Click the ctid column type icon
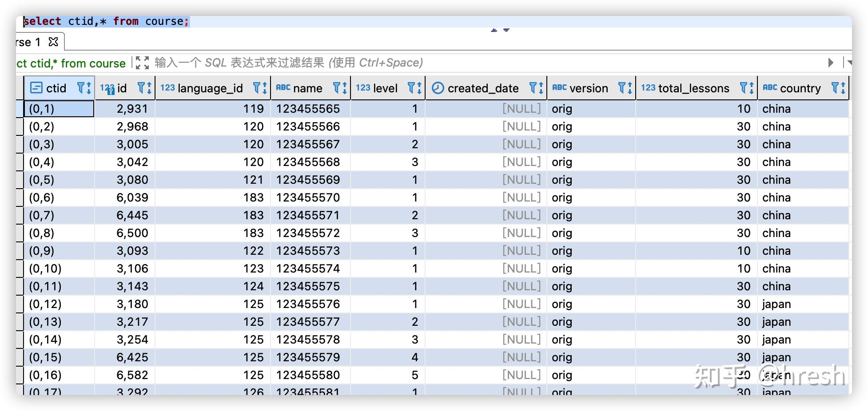The image size is (868, 411). tap(36, 88)
